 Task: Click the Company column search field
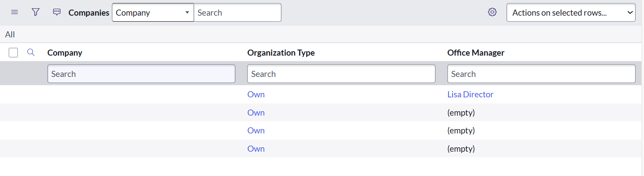point(141,74)
